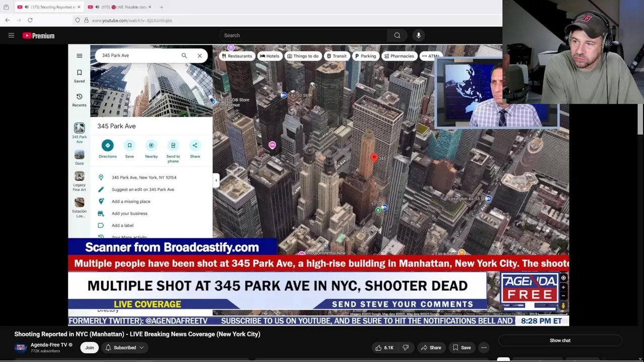The width and height of the screenshot is (644, 362).
Task: Dislike the video
Action: (406, 347)
